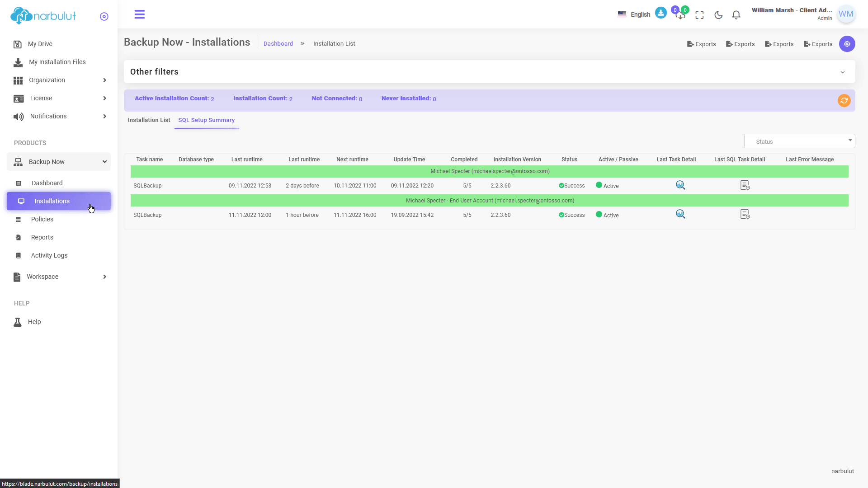Open the hamburger menu icon
The image size is (868, 488).
(x=140, y=14)
